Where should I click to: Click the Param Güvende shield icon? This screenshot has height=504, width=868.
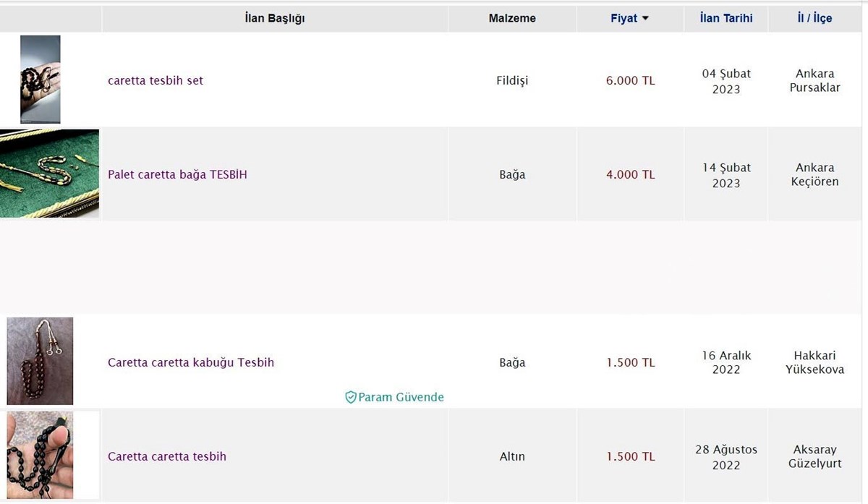(x=351, y=397)
